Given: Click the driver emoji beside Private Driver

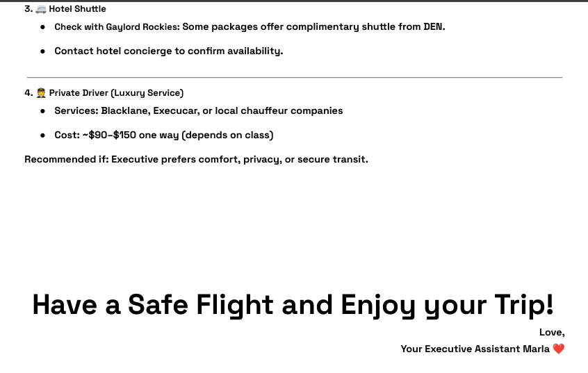Looking at the screenshot, I should point(41,92).
